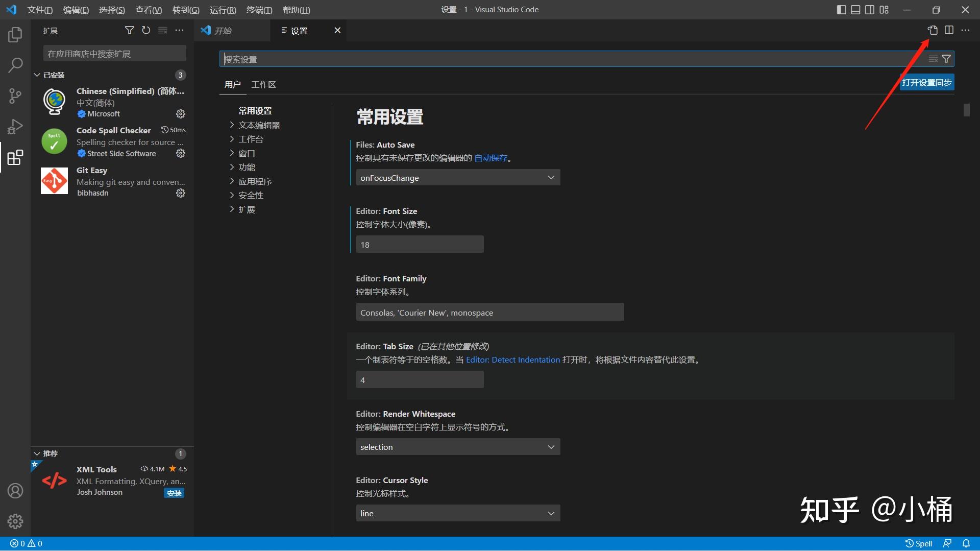Open the Render Whitespace dropdown
980x551 pixels.
[457, 446]
